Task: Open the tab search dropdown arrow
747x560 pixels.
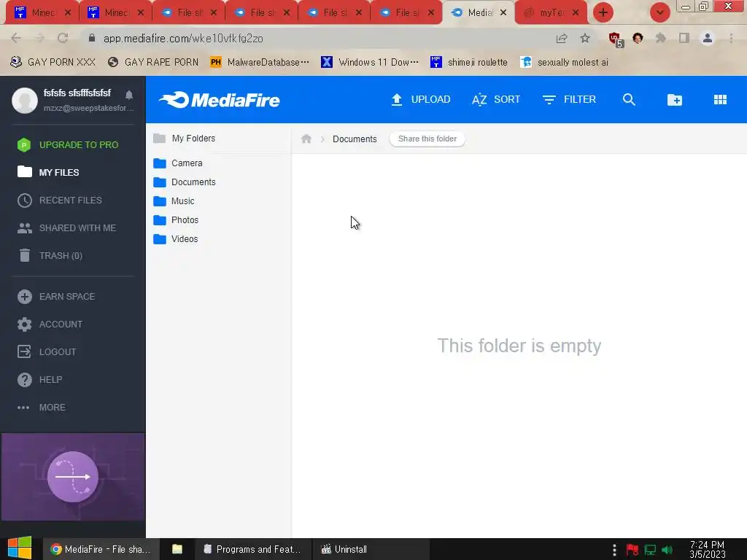Action: click(x=659, y=12)
